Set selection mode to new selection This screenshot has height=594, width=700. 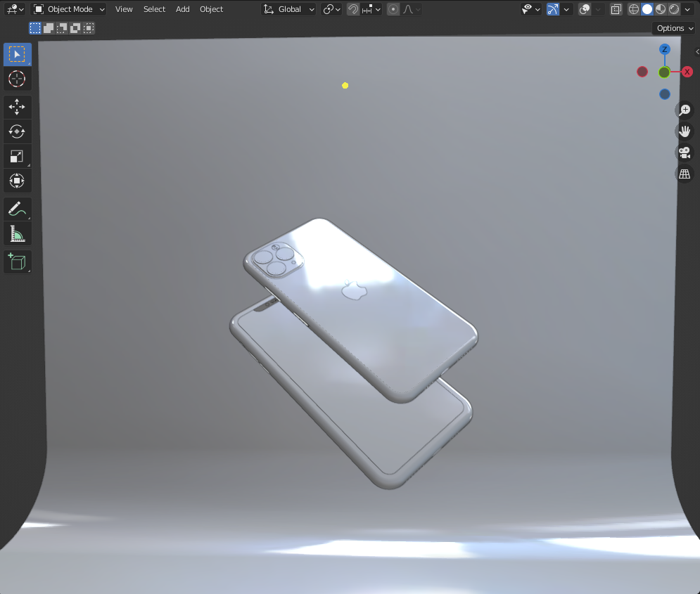pos(34,28)
